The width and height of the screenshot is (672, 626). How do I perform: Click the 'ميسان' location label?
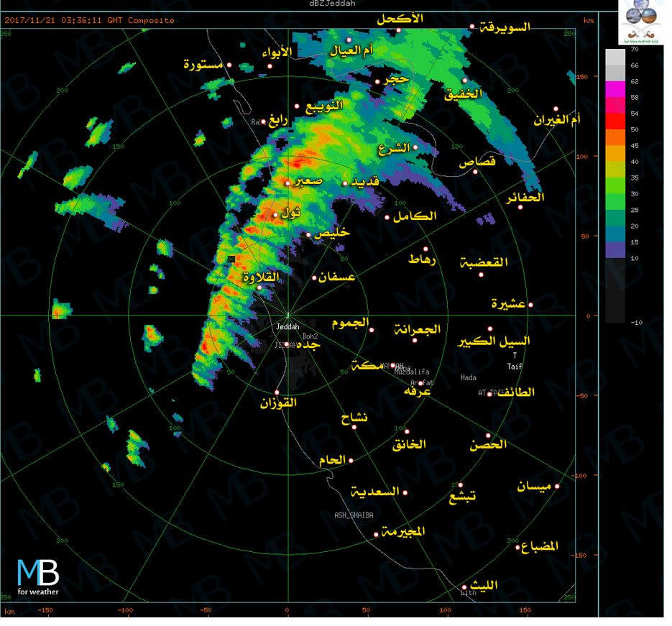533,487
